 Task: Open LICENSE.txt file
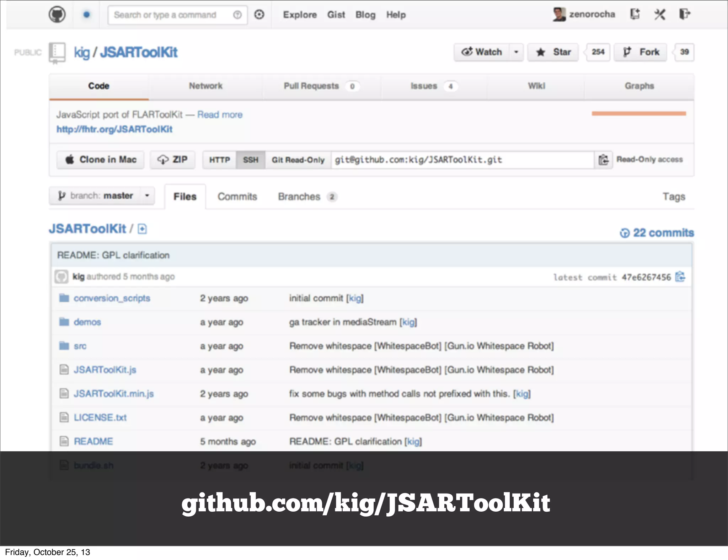(x=100, y=418)
